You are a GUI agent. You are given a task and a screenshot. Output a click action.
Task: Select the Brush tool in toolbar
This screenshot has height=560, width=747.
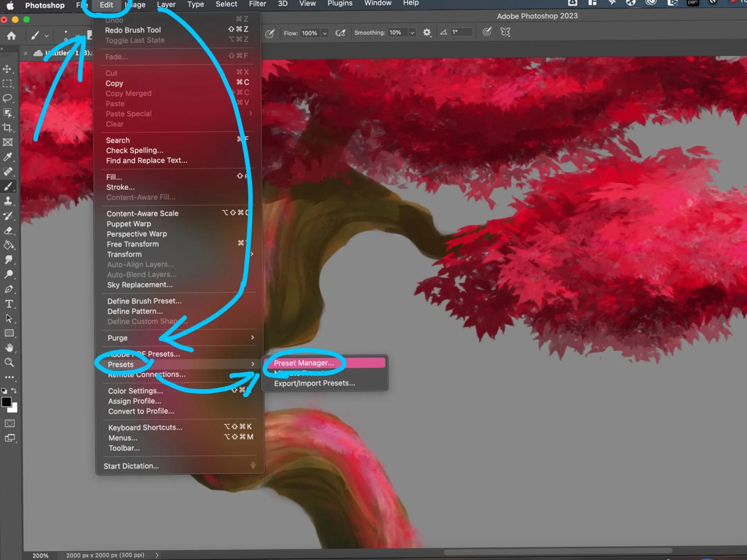pyautogui.click(x=8, y=186)
